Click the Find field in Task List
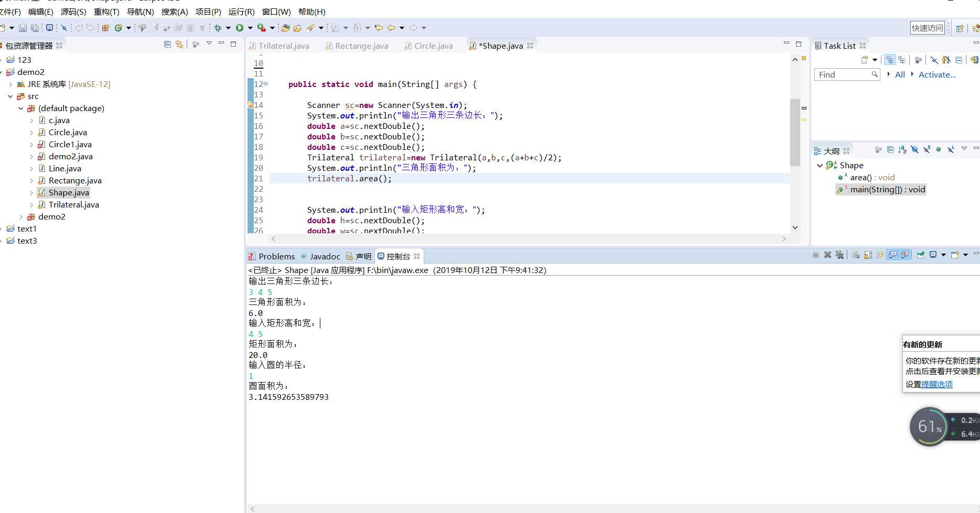Screen dimensions: 980x513 coord(847,75)
